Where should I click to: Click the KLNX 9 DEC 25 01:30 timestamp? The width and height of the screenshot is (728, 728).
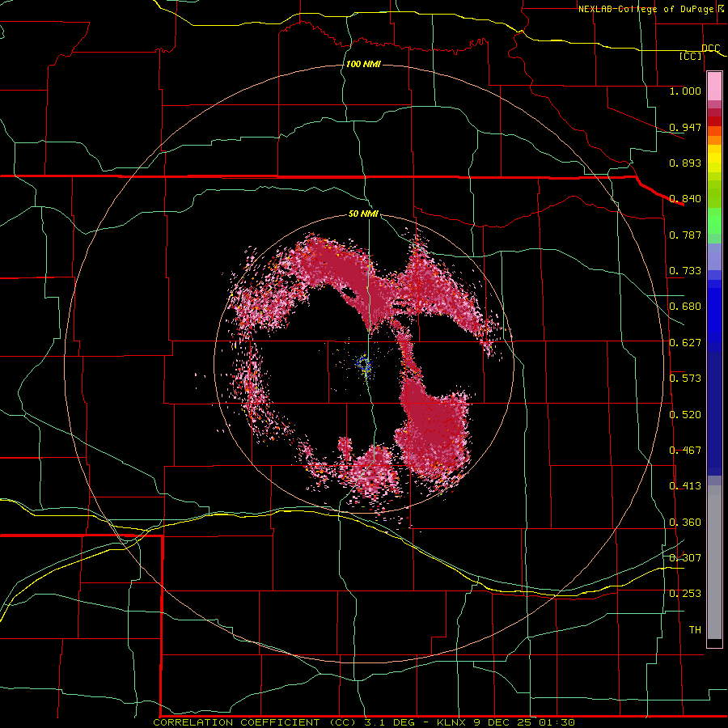click(506, 722)
